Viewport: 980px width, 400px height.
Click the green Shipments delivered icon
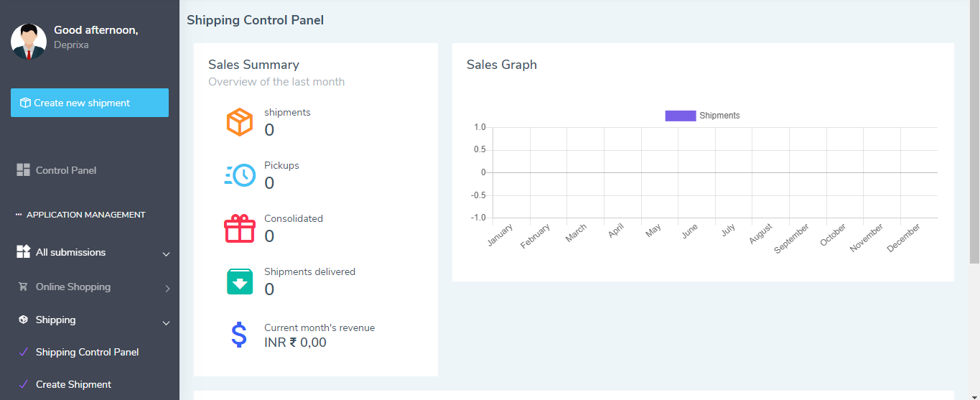pyautogui.click(x=240, y=282)
